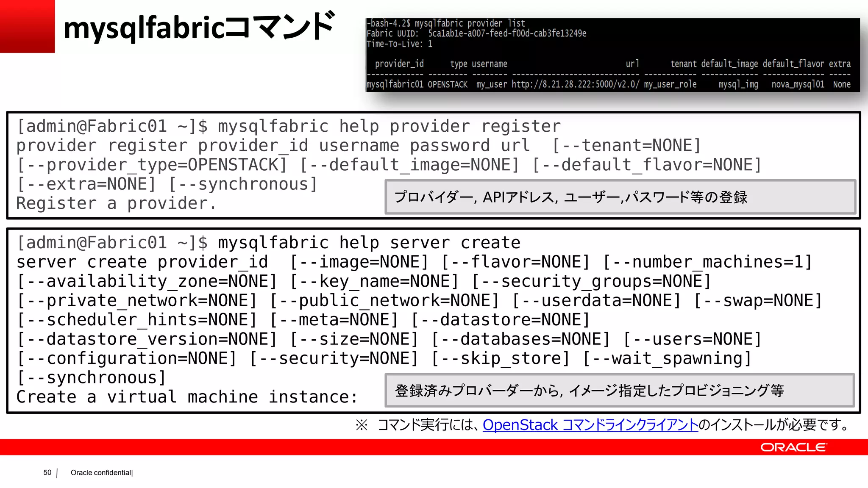Click the Fabric UUID line in terminal image

476,33
